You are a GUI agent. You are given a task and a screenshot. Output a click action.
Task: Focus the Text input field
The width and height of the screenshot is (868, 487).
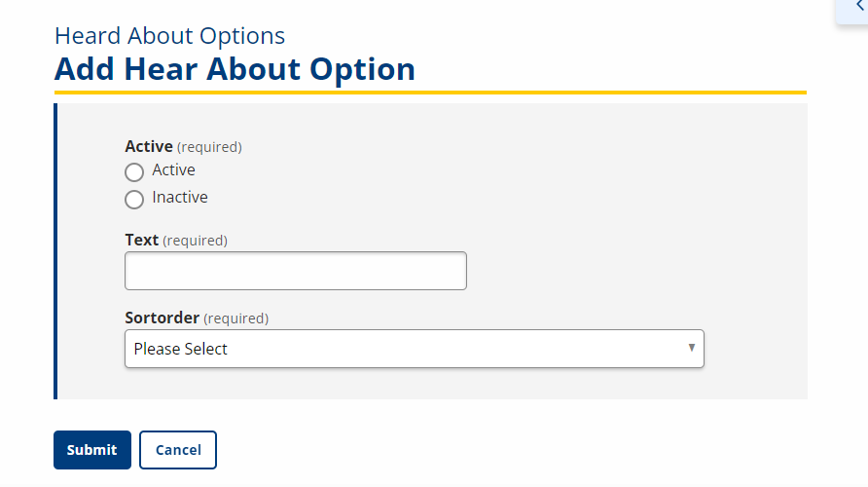pyautogui.click(x=296, y=271)
